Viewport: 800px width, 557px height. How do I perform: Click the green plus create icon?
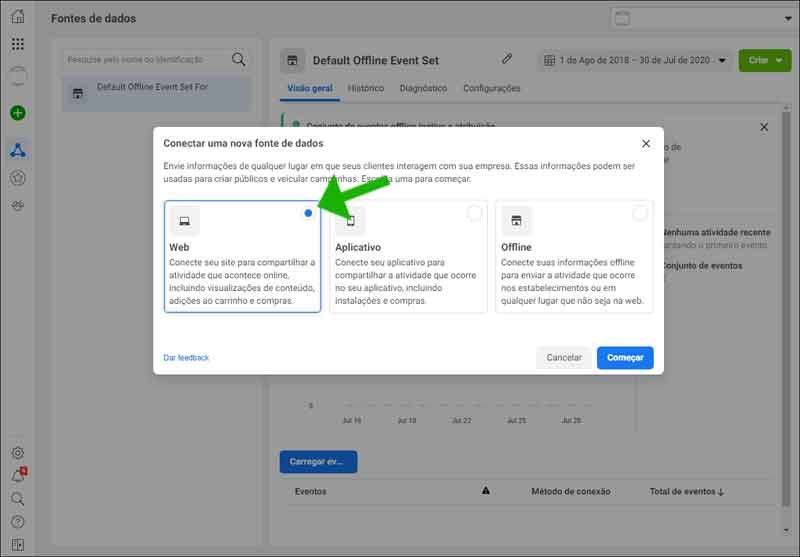(18, 113)
